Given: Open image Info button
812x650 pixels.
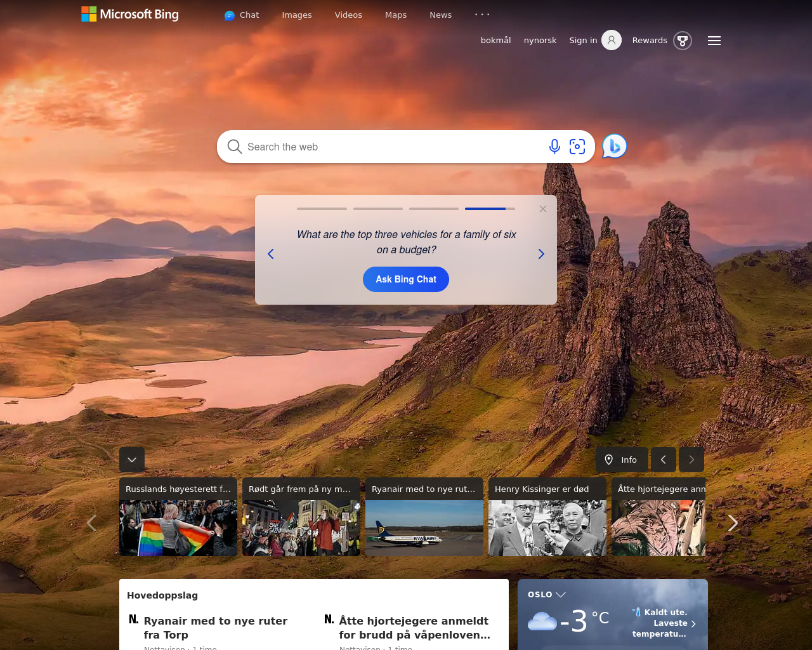Looking at the screenshot, I should 622,460.
